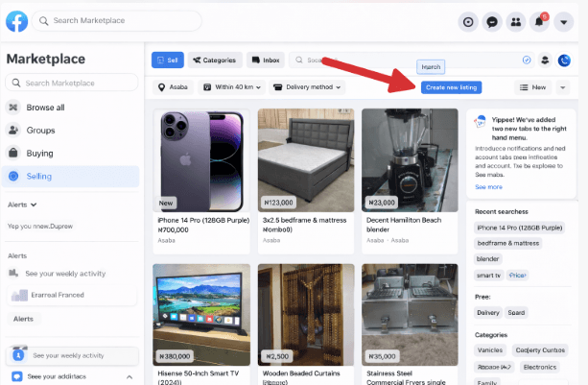Click the Facebook logo icon
Viewport: 588px width, 385px height.
17,21
